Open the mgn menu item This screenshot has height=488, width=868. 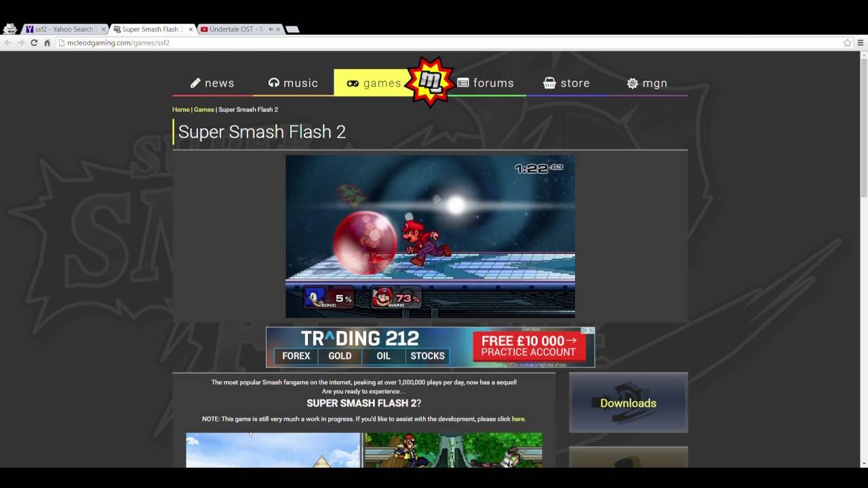pyautogui.click(x=647, y=83)
